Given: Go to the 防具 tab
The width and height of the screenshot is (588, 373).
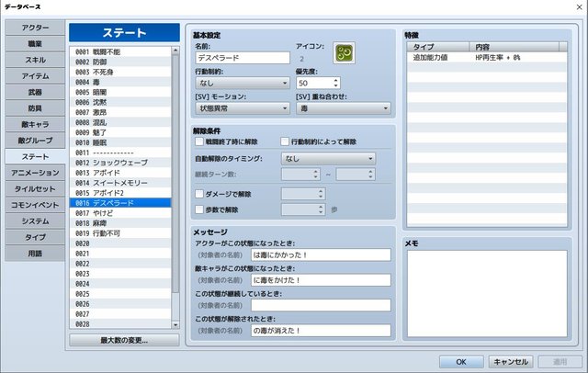Looking at the screenshot, I should click(x=35, y=108).
